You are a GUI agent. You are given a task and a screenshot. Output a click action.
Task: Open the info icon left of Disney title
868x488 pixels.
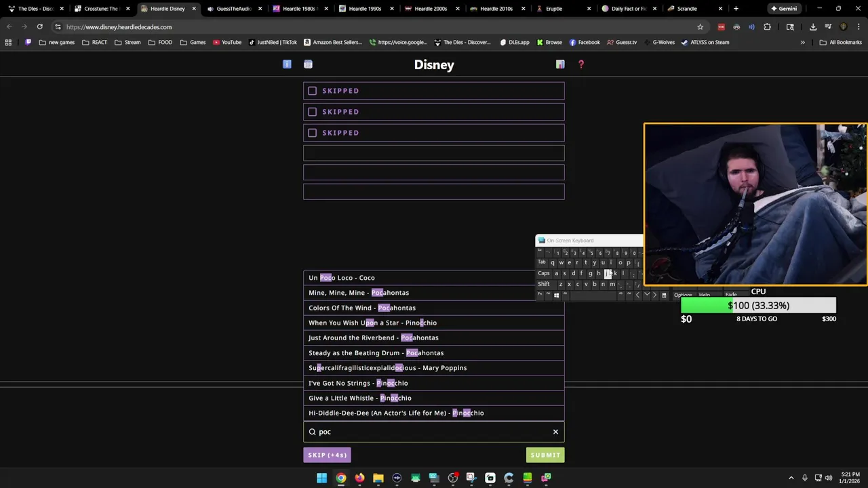pos(287,64)
